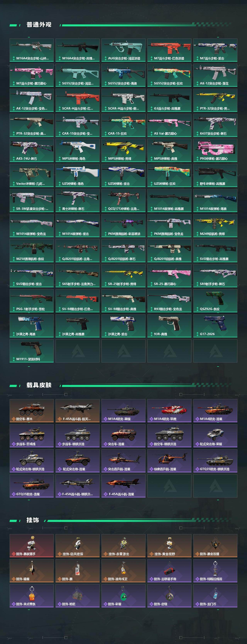Pick the 挂饰-来点薯条 fries charm

[x=31, y=596]
